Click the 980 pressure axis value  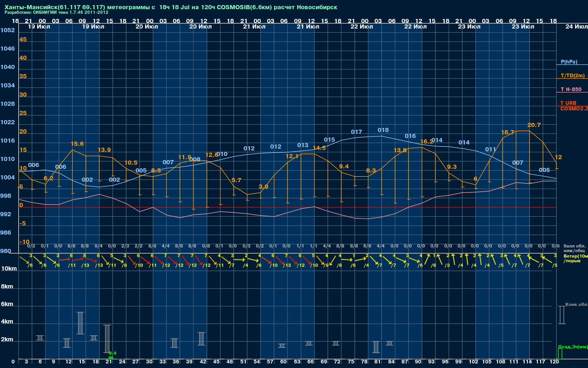[x=6, y=251]
